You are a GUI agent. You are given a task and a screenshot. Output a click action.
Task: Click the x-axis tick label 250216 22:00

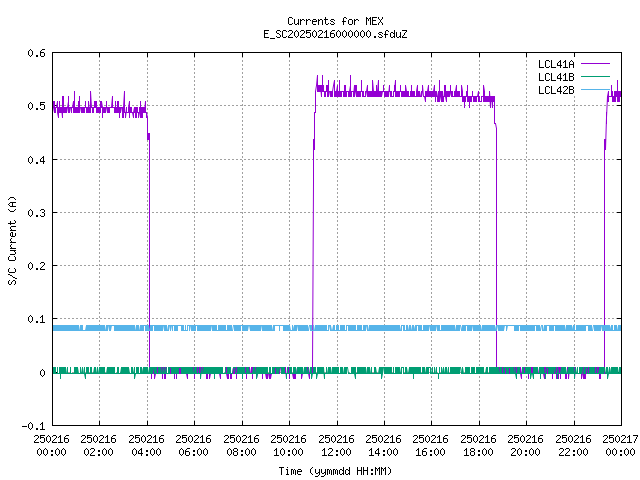coord(573,445)
